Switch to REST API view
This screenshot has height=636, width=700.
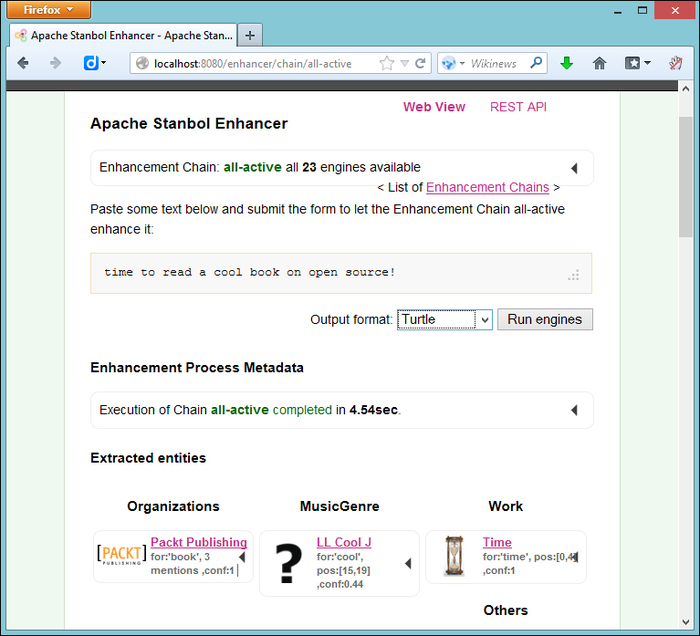click(518, 107)
